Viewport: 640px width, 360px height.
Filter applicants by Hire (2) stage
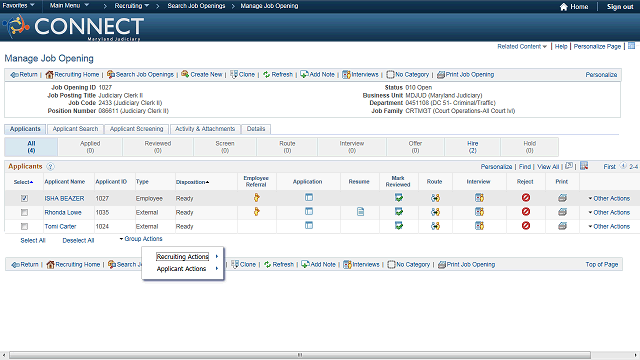(472, 147)
